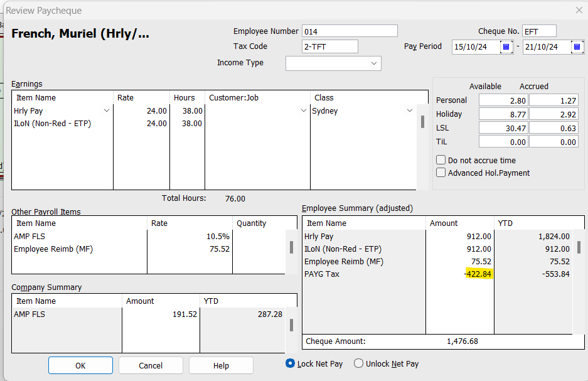Edit Personal available hours 2.80
Image resolution: width=588 pixels, height=381 pixels.
click(503, 100)
